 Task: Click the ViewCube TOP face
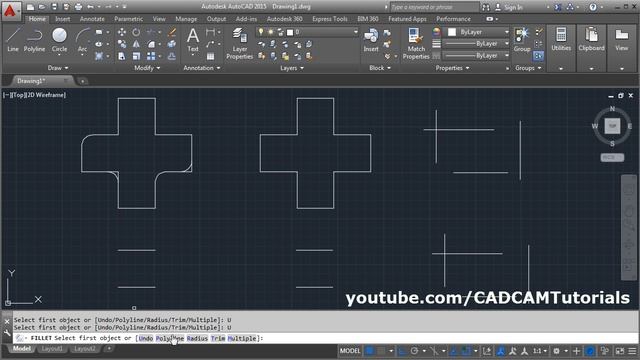tap(612, 126)
